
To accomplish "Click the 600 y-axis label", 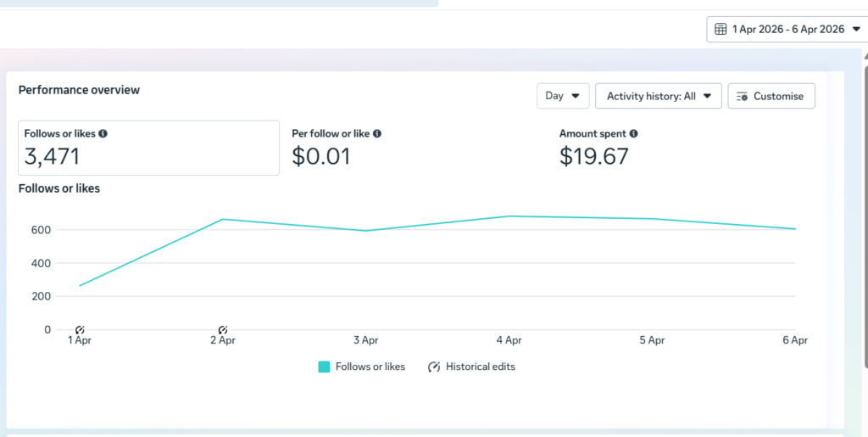I will point(41,230).
